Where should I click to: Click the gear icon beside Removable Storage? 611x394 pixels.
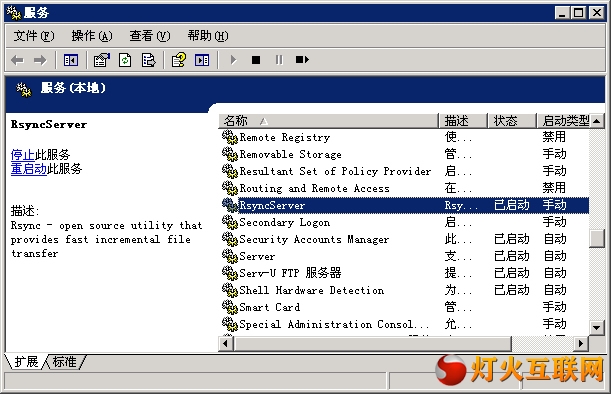230,154
